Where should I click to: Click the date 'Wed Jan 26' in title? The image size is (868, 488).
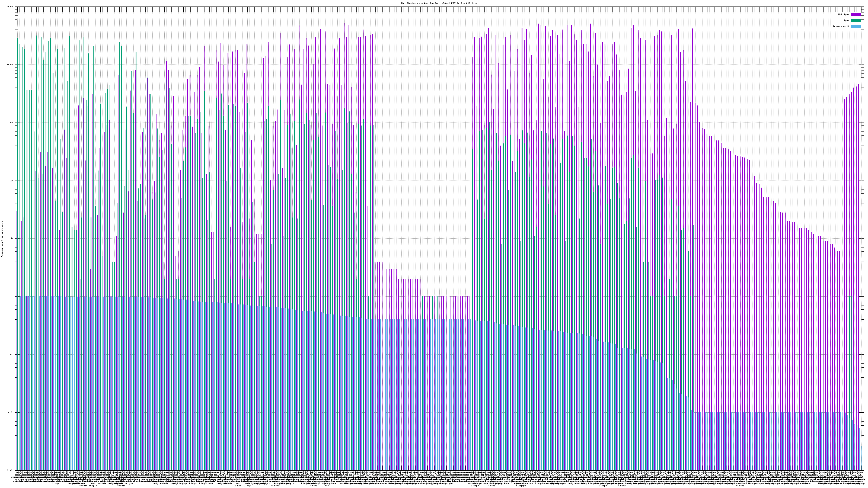pos(432,3)
